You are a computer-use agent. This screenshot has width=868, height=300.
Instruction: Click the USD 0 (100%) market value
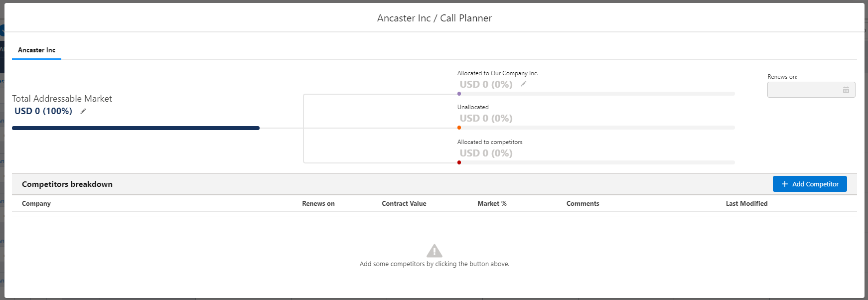tap(43, 111)
